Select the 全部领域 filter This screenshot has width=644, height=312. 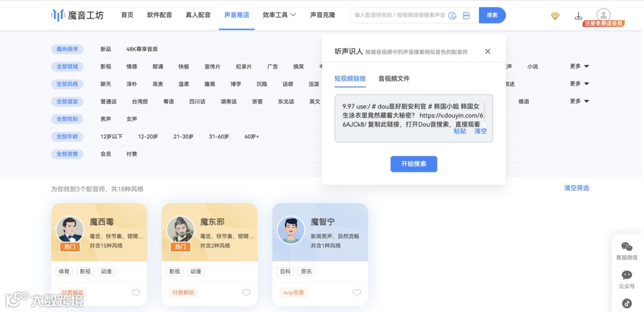(x=67, y=67)
